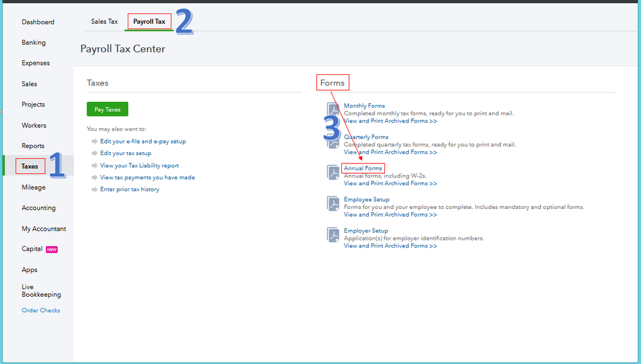The image size is (641, 364).
Task: Open the Employee Setup PDF icon
Action: (x=334, y=204)
